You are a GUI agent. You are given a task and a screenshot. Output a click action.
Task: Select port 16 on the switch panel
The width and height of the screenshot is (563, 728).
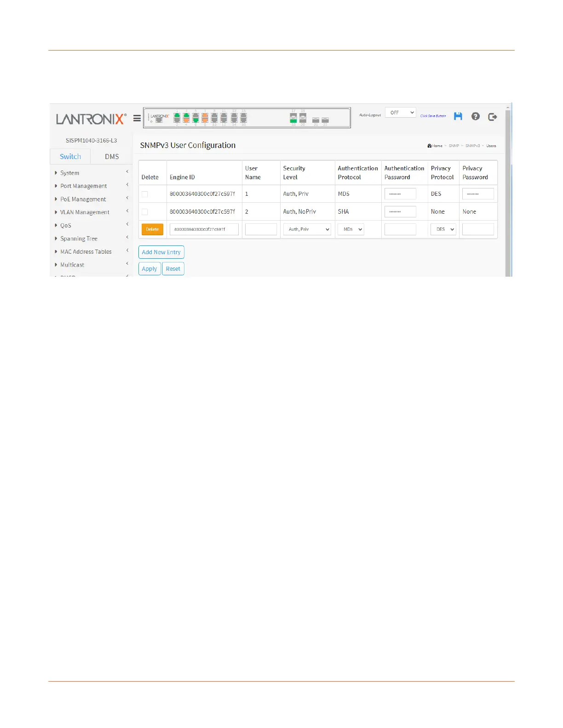[x=243, y=120]
